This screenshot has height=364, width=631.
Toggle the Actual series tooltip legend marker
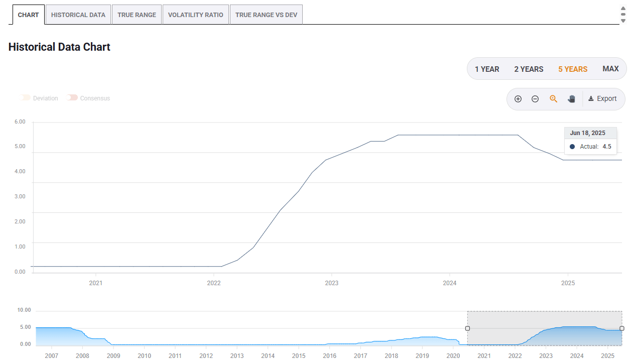click(572, 146)
